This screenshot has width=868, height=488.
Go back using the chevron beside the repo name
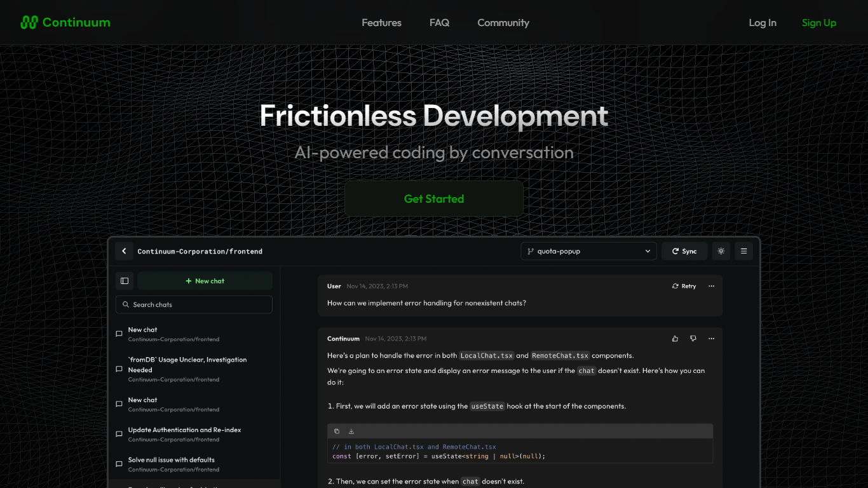124,251
